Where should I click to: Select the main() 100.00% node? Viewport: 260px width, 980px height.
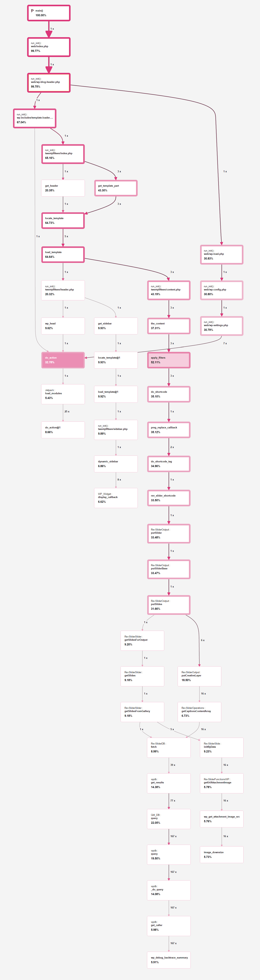[x=49, y=13]
